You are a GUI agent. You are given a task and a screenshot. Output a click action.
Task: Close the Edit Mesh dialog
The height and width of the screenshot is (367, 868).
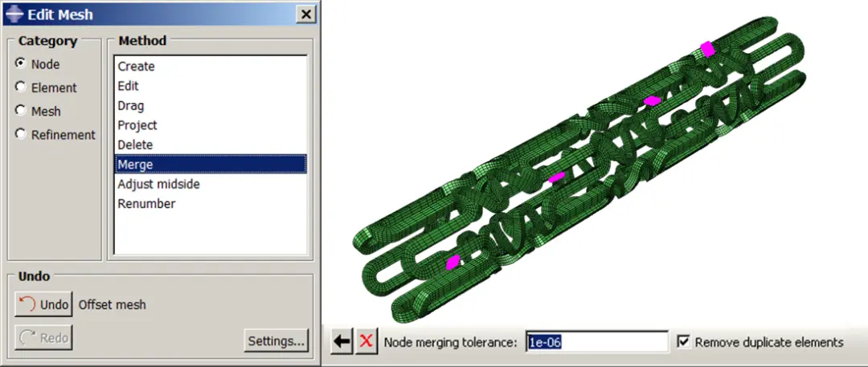click(305, 14)
